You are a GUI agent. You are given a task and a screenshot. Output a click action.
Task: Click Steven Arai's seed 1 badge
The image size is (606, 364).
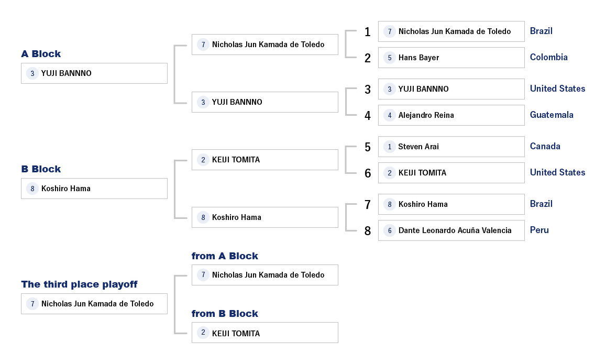(389, 147)
